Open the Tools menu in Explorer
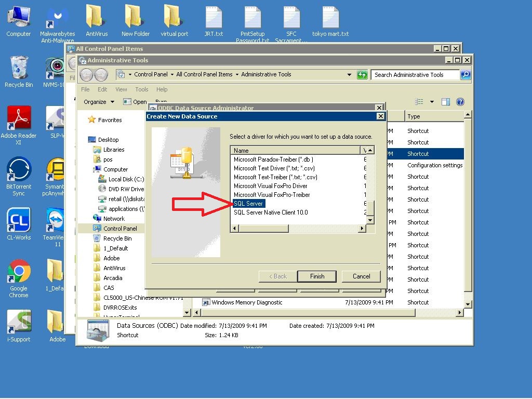The image size is (532, 399). [141, 89]
